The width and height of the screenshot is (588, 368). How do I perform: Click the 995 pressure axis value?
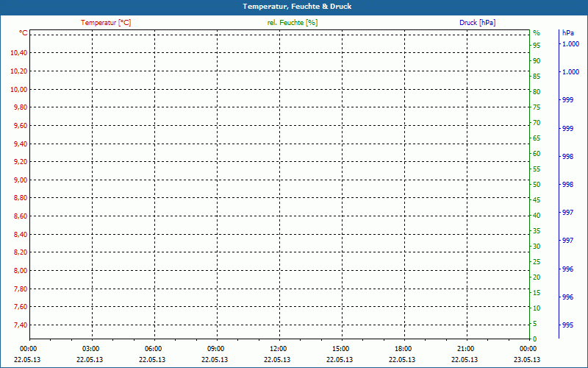coord(567,325)
